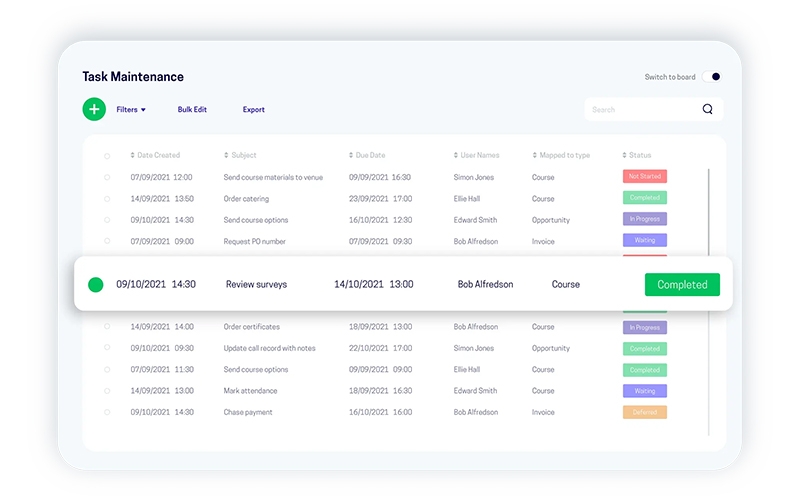Screen dimensions: 800x500
Task: Click the search magnifier icon
Action: tap(708, 110)
